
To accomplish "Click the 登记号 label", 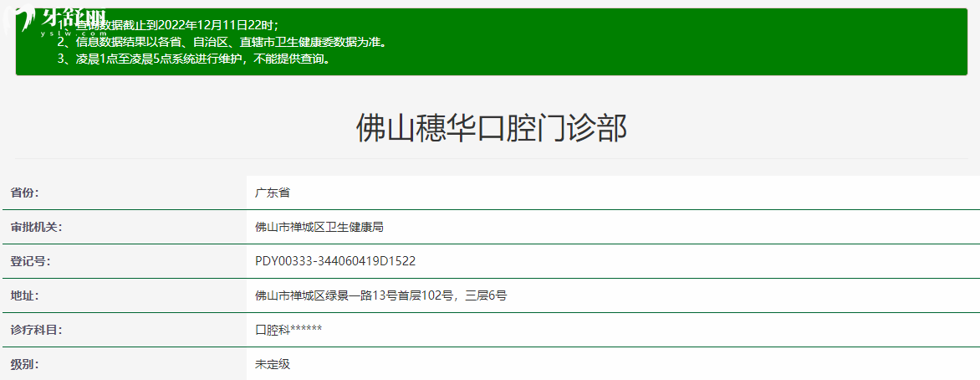I will click(x=30, y=261).
